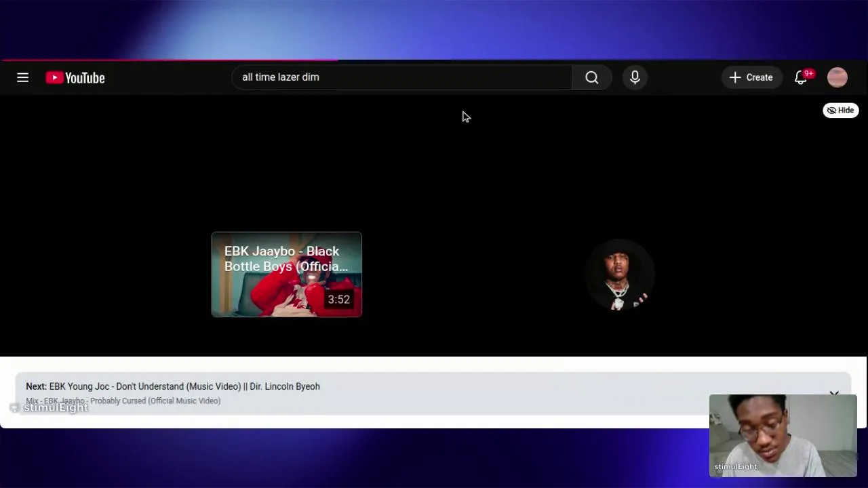
Task: Open next video EBK Young Joc - Don't Understand
Action: (173, 386)
